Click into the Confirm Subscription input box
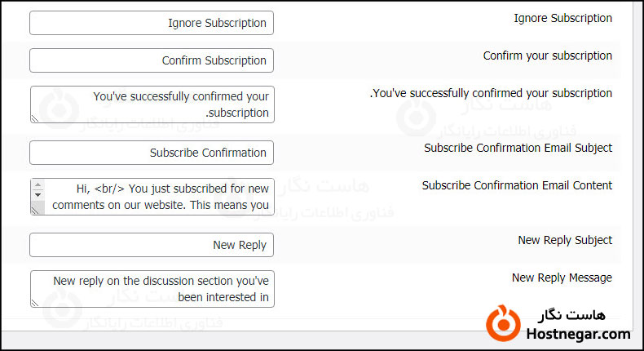Screen dimensions: 644x351 click(x=152, y=60)
